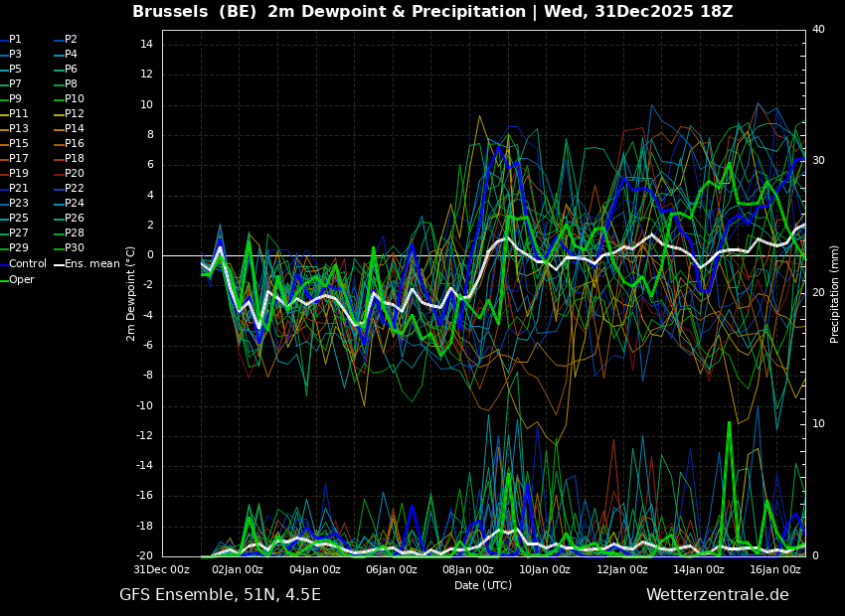Click the P9 legend label
Viewport: 845px width, 616px height.
tap(15, 99)
